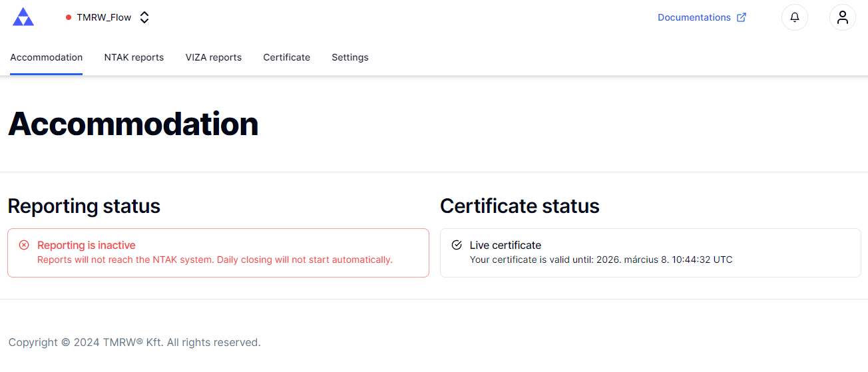
Task: Open the Documentations link
Action: coord(694,17)
